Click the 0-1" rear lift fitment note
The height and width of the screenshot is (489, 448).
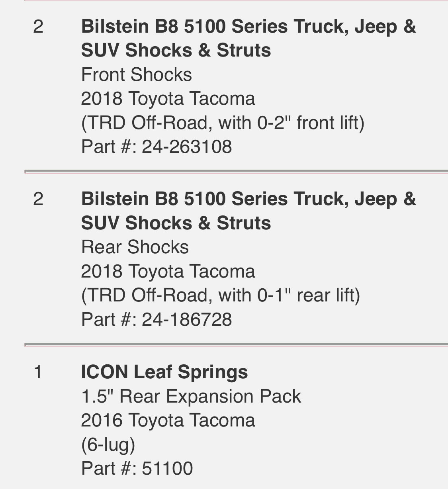click(221, 295)
